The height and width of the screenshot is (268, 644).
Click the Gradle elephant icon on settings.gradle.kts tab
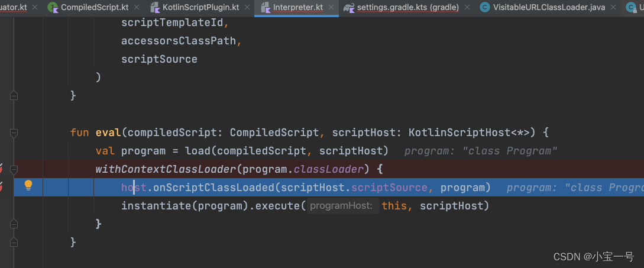349,7
